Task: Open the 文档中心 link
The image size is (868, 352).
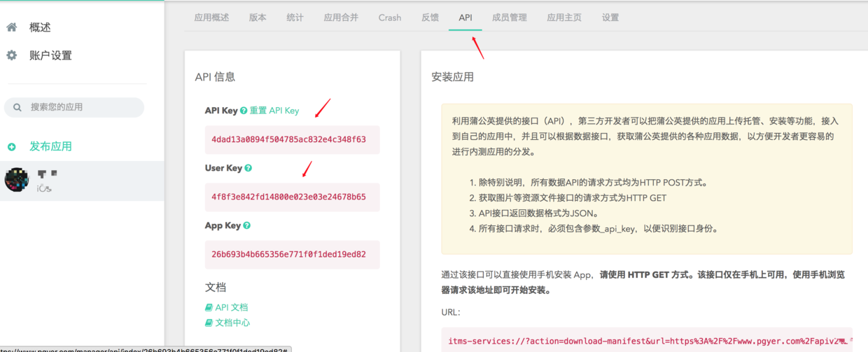Action: 232,323
